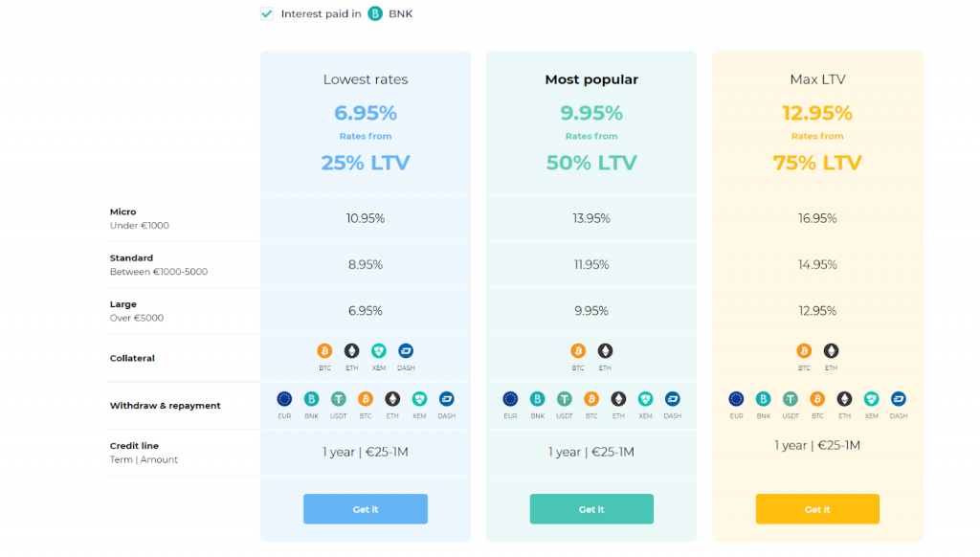Click DASH withdraw icon in Max LTV
Viewport: 980px width, 557px height.
pos(898,399)
